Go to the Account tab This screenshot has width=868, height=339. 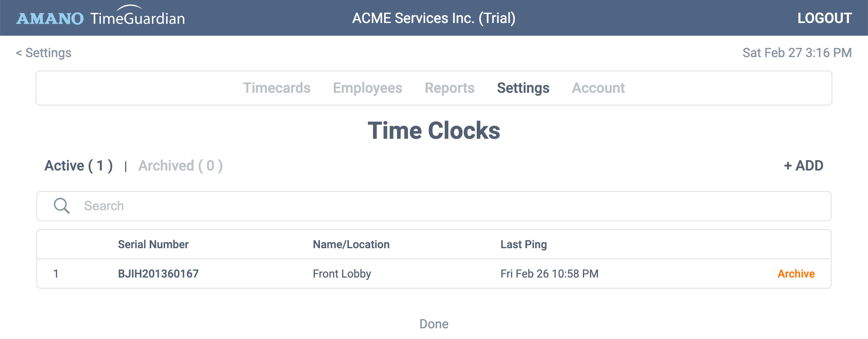coord(598,88)
